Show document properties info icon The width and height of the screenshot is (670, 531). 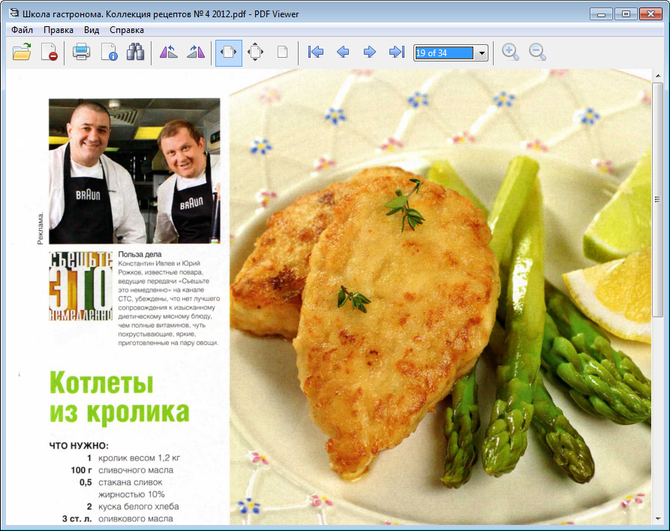click(109, 52)
